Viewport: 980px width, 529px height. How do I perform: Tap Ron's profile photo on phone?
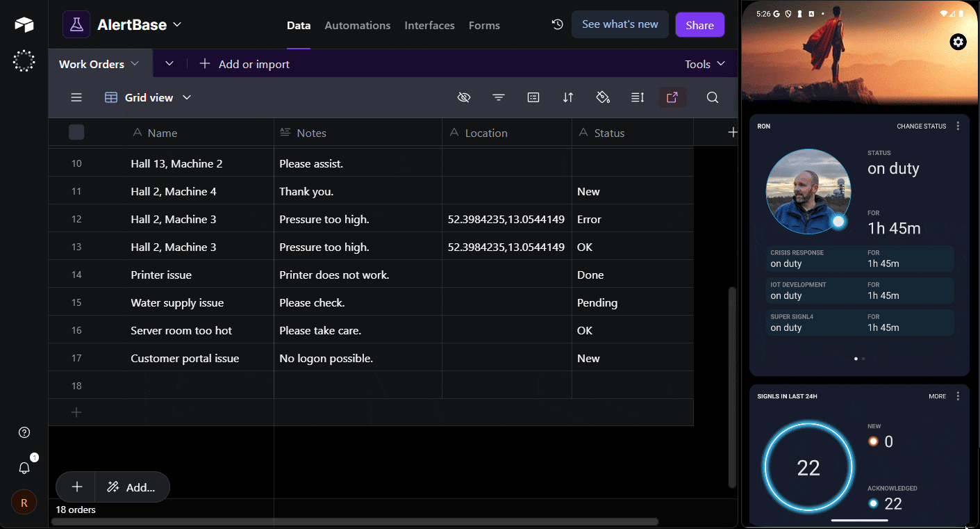(808, 191)
